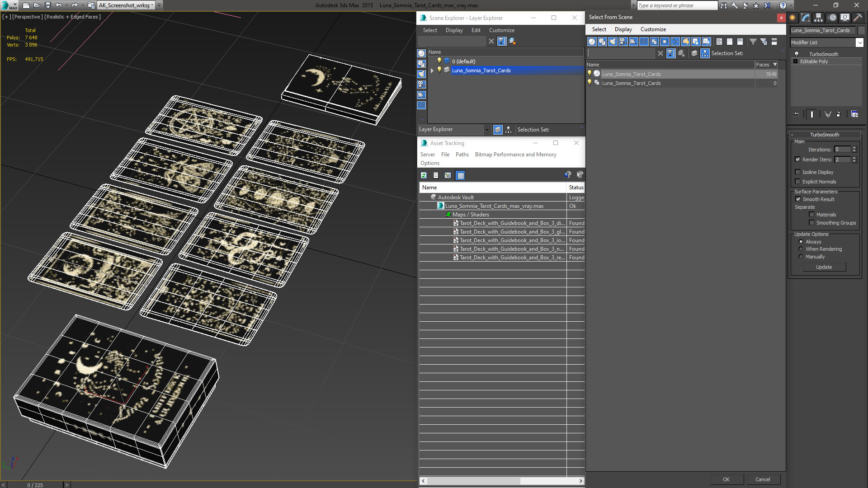Click Create New Layer icon in Layer Explorer
This screenshot has width=868, height=488.
512,41
